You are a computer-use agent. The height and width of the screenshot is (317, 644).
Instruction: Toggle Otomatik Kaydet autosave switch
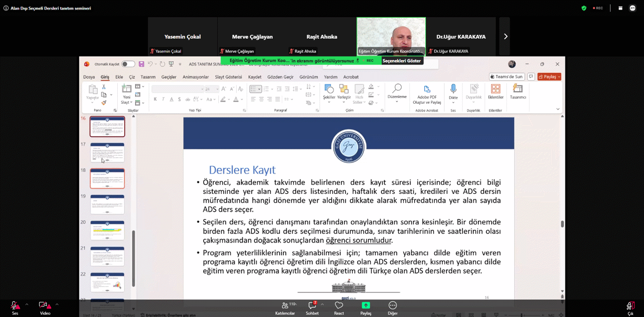[x=128, y=64]
